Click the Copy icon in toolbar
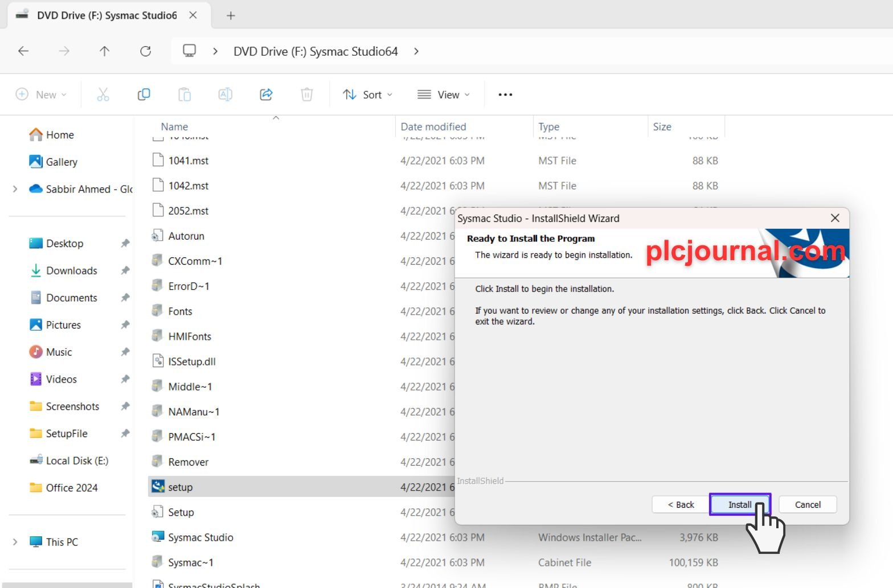 pos(144,94)
